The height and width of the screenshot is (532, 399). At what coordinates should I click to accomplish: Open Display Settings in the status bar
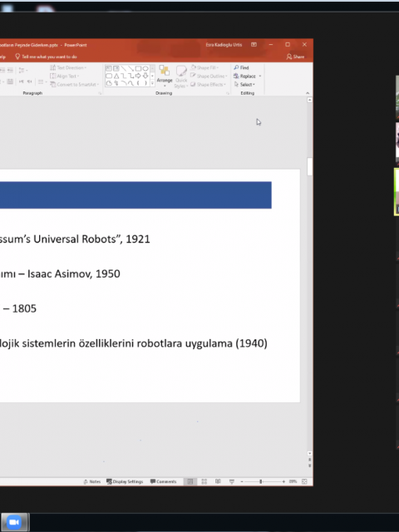[x=125, y=481]
